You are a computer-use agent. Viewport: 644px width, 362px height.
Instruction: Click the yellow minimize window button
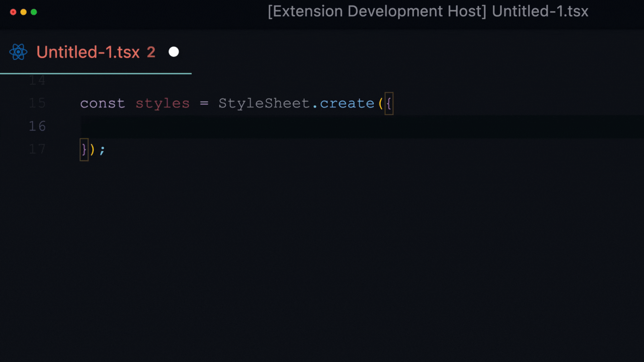coord(23,12)
